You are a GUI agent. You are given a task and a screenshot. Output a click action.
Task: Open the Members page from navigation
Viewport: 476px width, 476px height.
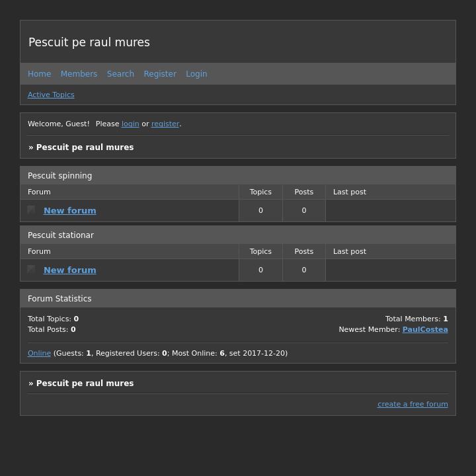click(79, 74)
